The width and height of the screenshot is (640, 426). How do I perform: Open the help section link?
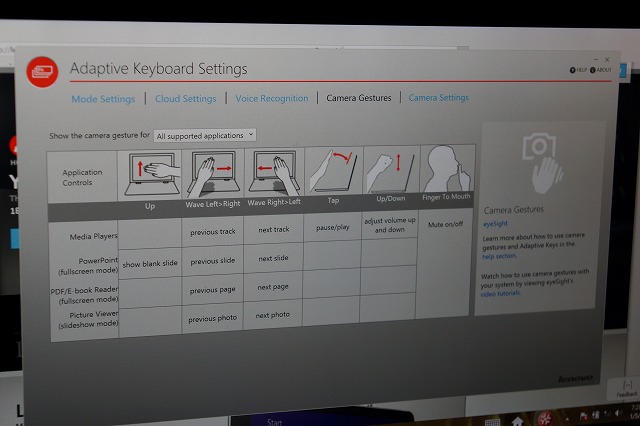pos(499,256)
